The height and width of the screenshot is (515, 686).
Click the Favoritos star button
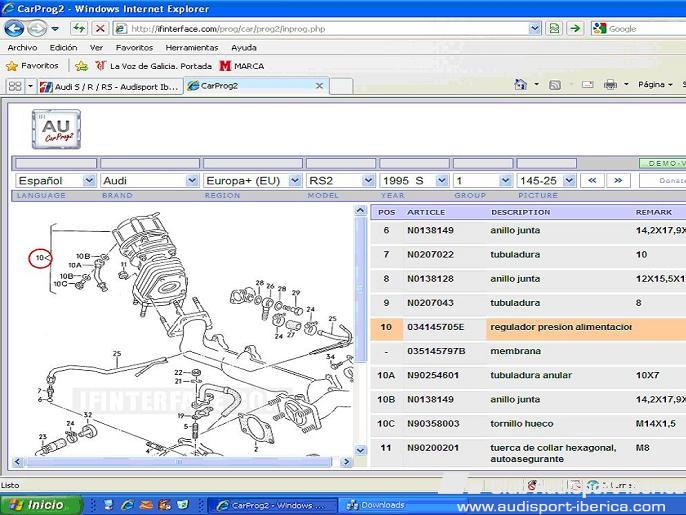(x=32, y=66)
